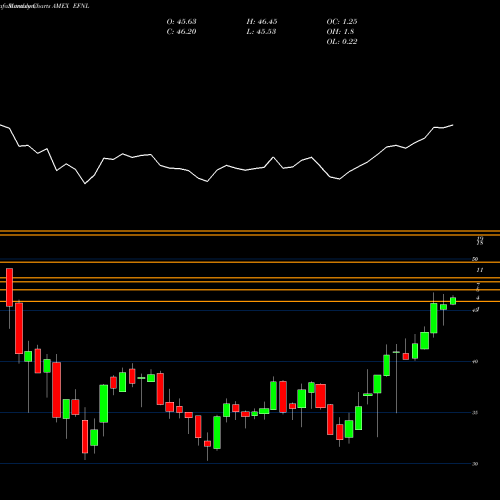
Task: Select the last green candlestick on the right
Action: (x=453, y=300)
